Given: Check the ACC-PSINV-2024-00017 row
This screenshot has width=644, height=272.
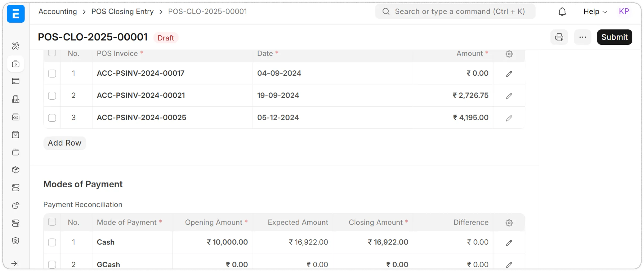Looking at the screenshot, I should click(x=52, y=74).
